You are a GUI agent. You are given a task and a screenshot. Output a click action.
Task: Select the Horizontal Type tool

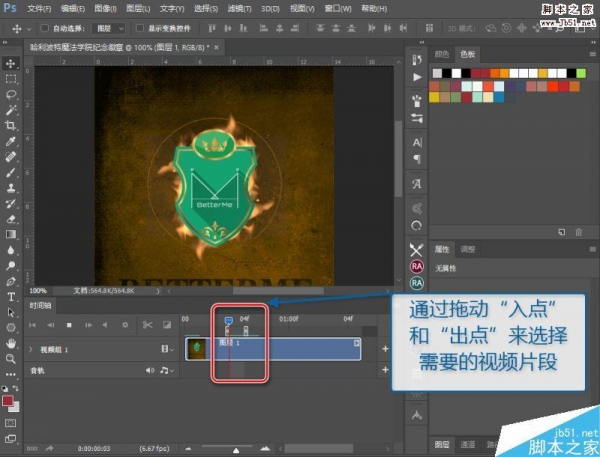pyautogui.click(x=11, y=295)
